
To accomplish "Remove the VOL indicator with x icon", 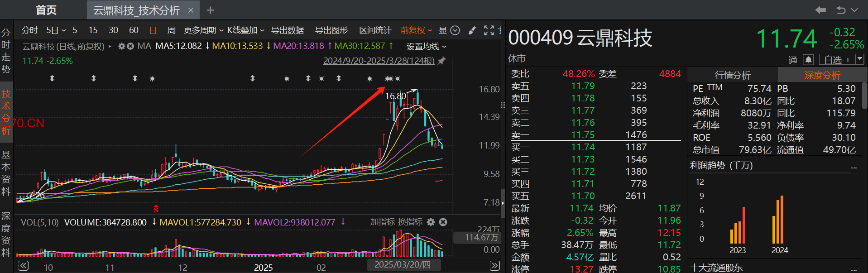I will click(443, 222).
